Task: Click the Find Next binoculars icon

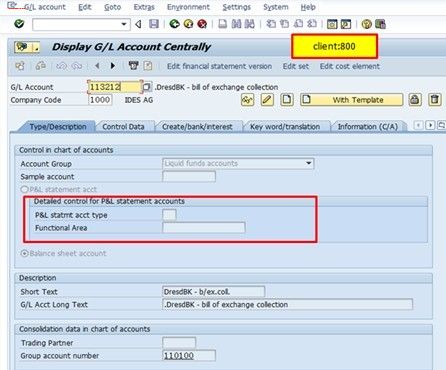Action: pyautogui.click(x=249, y=24)
